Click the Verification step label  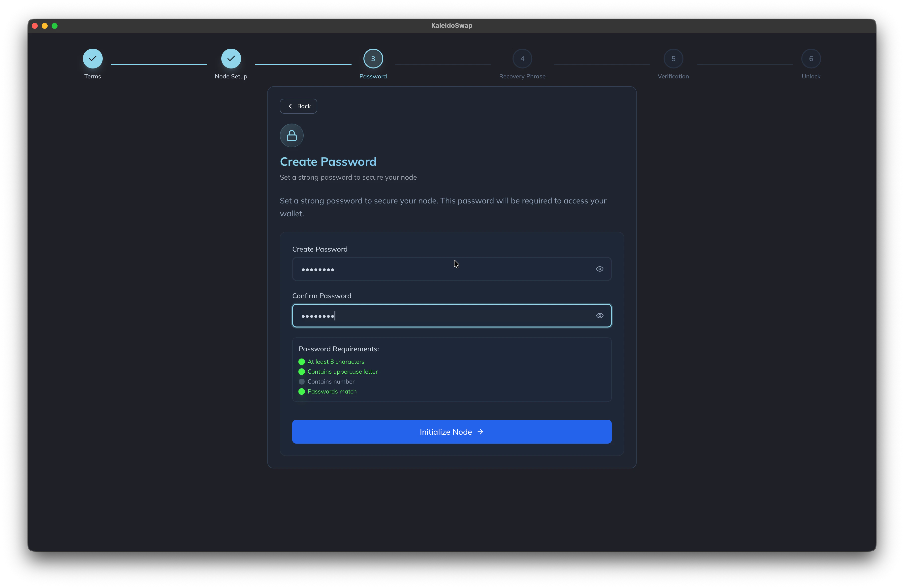point(673,76)
